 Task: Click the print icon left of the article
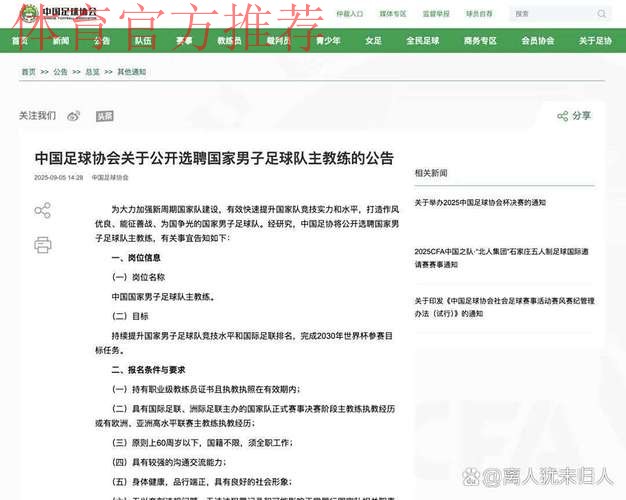[x=42, y=244]
